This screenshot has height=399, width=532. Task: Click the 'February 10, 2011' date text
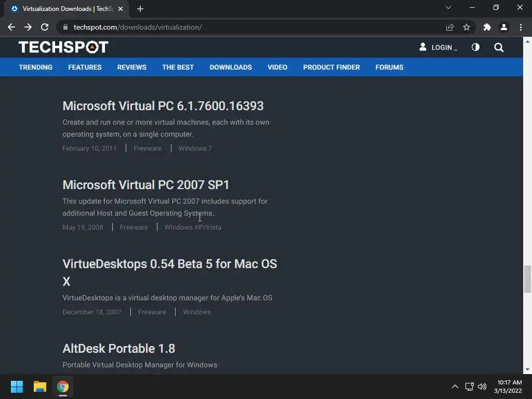pos(89,148)
